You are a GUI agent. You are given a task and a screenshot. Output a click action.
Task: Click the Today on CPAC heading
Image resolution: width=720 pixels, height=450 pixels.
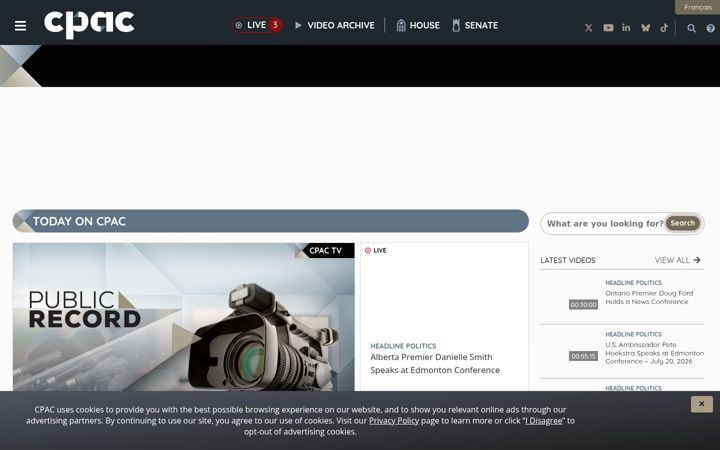point(79,221)
